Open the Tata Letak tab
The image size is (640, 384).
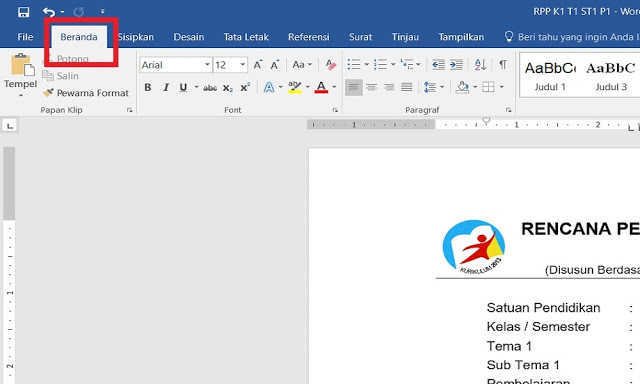(246, 37)
